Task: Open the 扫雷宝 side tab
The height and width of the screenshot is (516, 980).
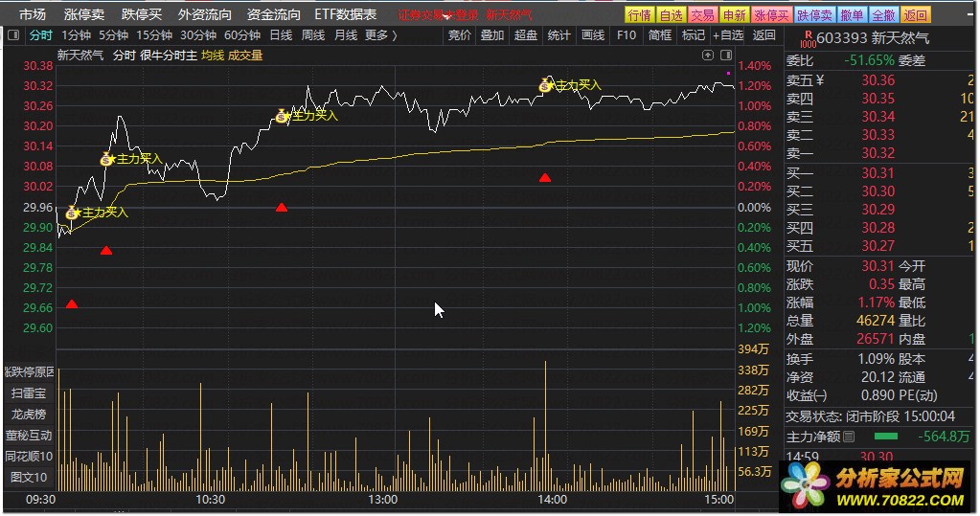Action: click(x=29, y=393)
